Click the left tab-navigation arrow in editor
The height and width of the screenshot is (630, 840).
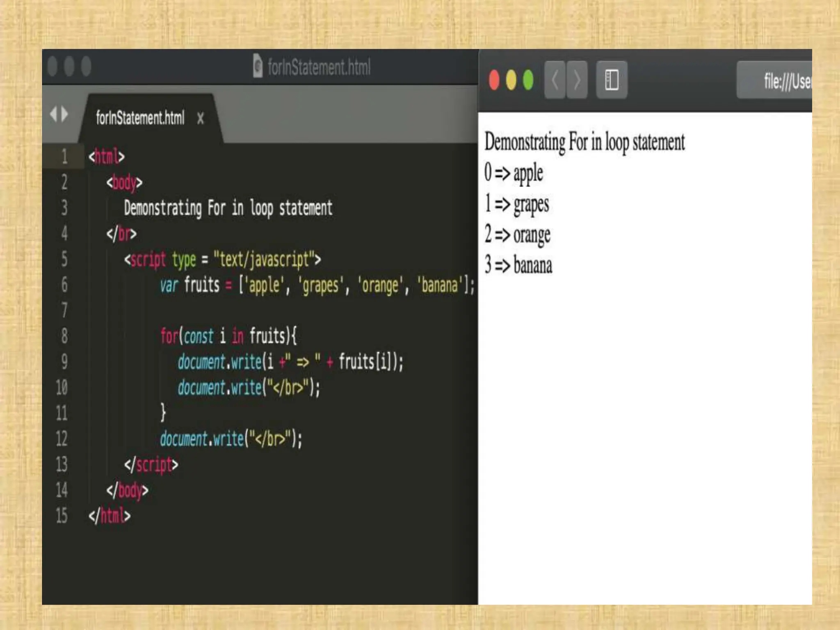(53, 114)
